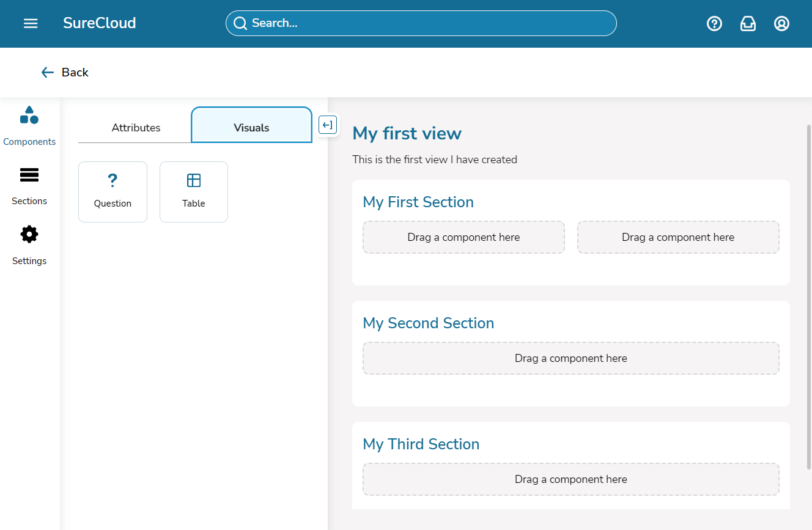Click the My Second Section drop zone
Screen dimensions: 812x530
(570, 358)
